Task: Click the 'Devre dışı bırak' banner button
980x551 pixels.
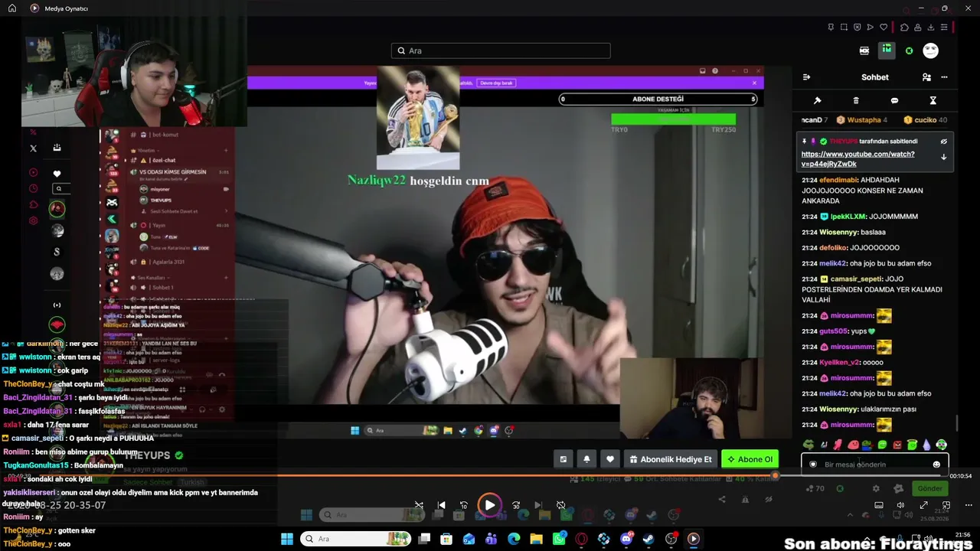Action: click(x=496, y=83)
